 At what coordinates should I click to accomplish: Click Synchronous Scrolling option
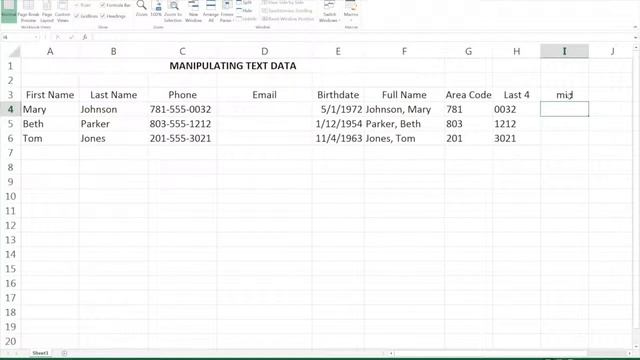tap(287, 11)
